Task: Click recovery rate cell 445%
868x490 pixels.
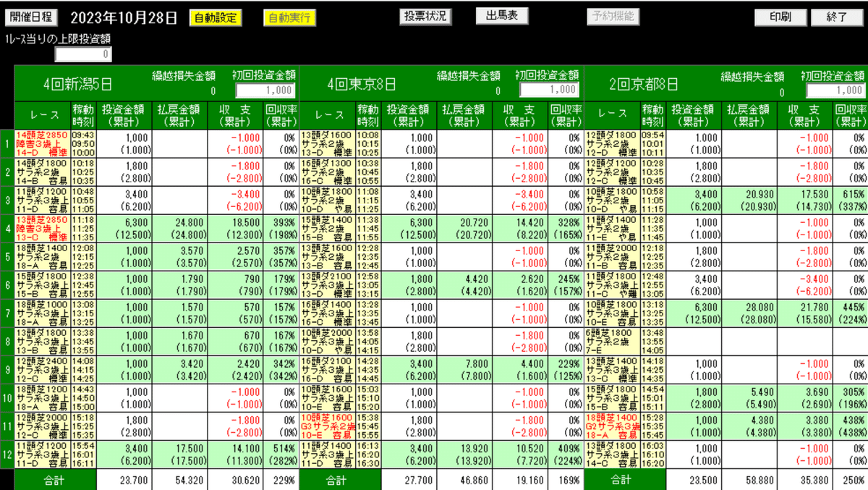Action: tap(851, 313)
